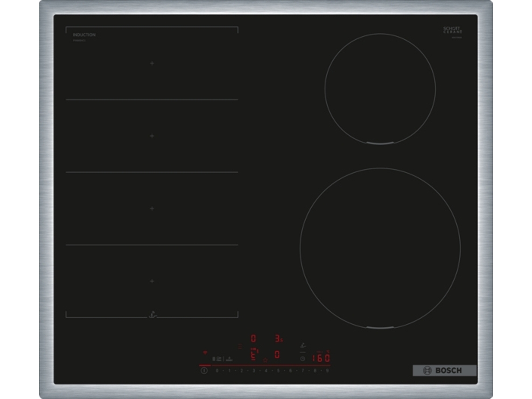The width and height of the screenshot is (532, 399).
Task: Touch the red star favorite icon
Action: click(x=265, y=360)
